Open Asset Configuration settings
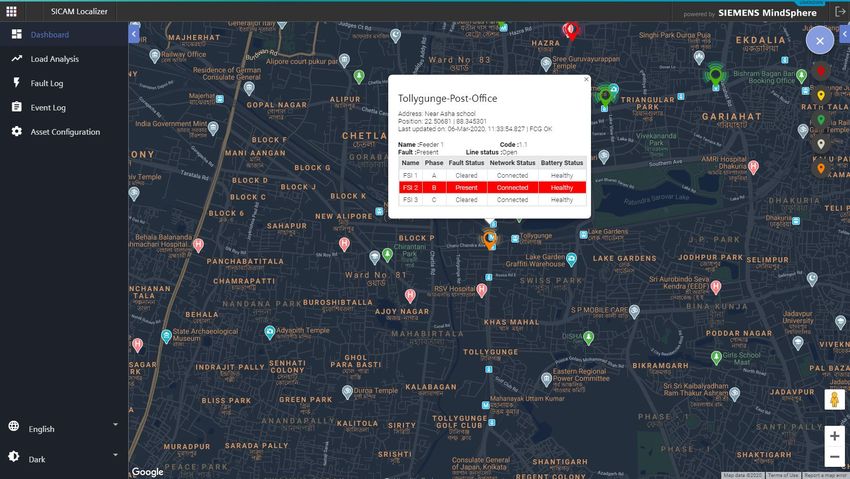 [64, 132]
